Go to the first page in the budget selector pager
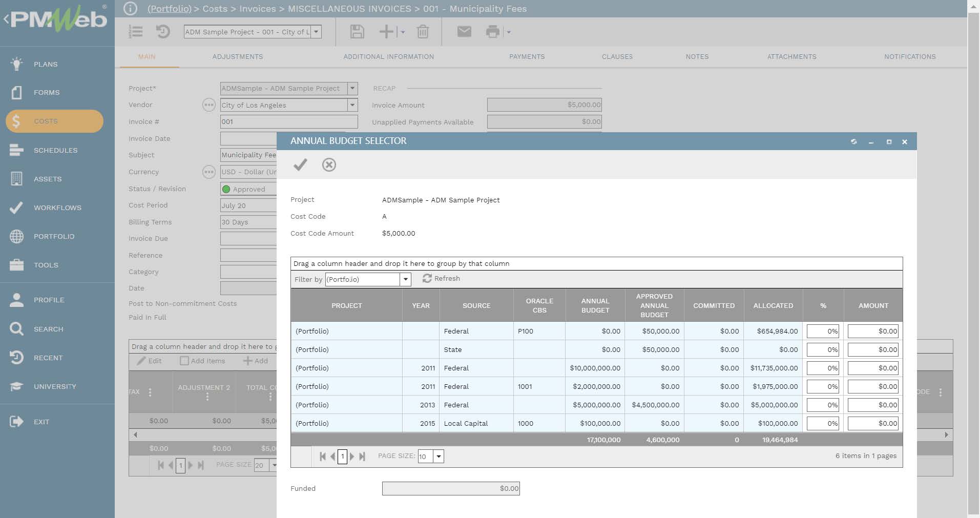This screenshot has height=518, width=980. coord(322,456)
